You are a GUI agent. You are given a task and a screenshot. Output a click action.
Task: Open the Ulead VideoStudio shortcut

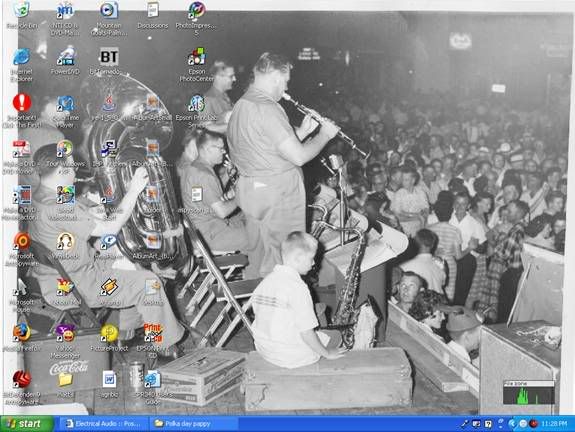pyautogui.click(x=65, y=195)
